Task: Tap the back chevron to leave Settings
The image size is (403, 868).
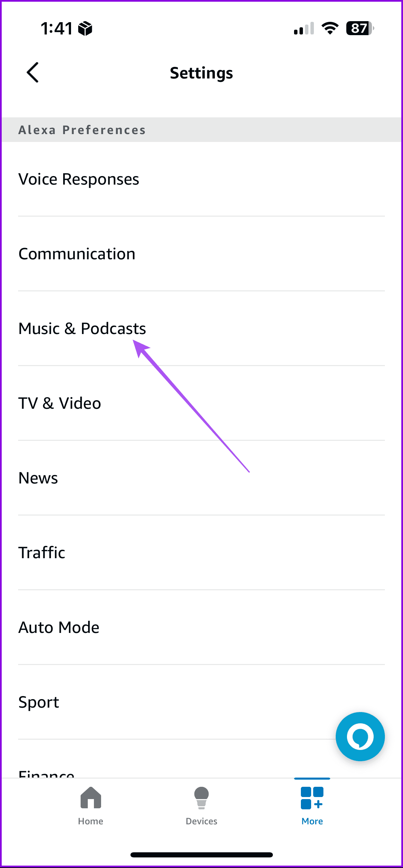Action: [x=32, y=72]
